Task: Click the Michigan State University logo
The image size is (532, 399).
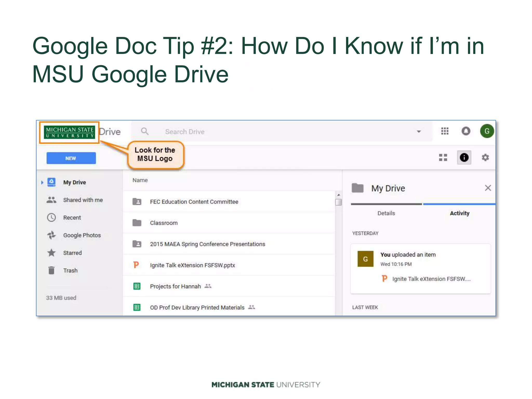Action: pos(69,132)
